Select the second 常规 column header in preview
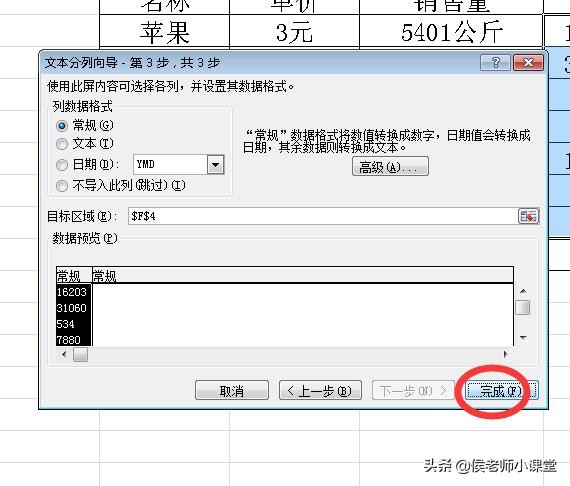 click(x=302, y=277)
